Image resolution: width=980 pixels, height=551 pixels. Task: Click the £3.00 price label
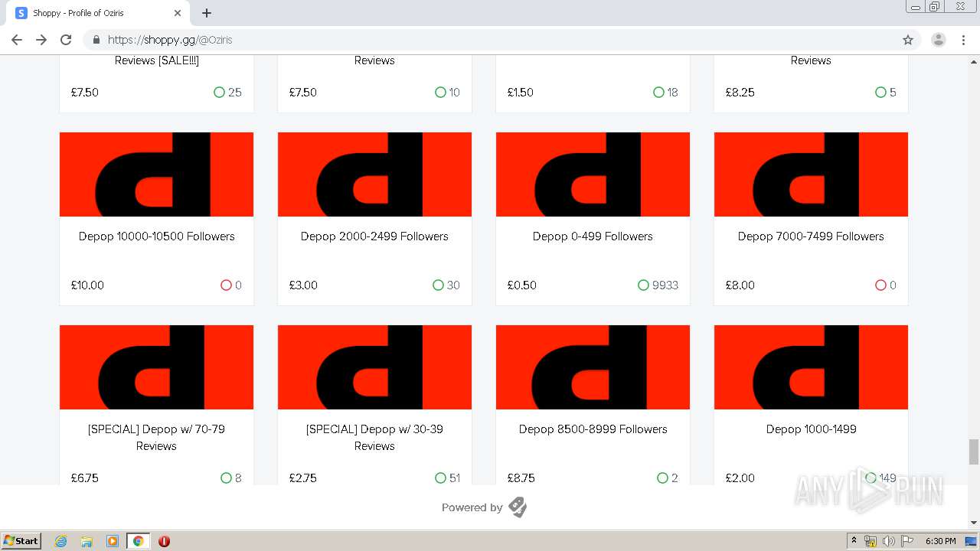(303, 285)
